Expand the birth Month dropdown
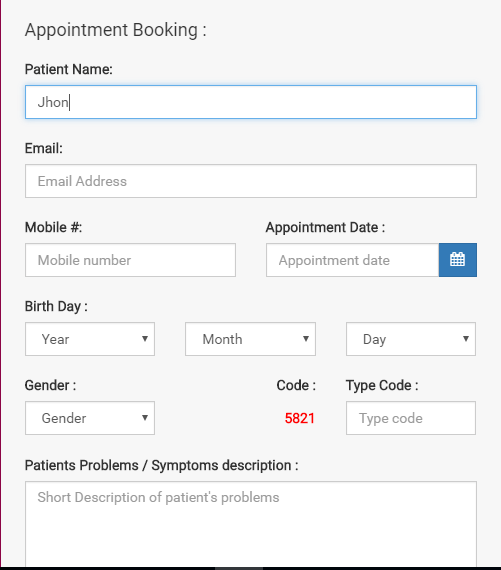 [x=250, y=339]
